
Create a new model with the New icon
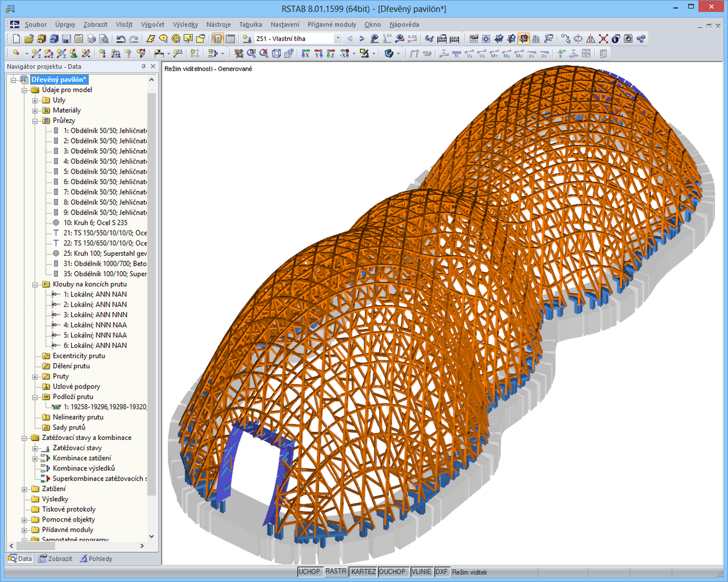tap(16, 38)
